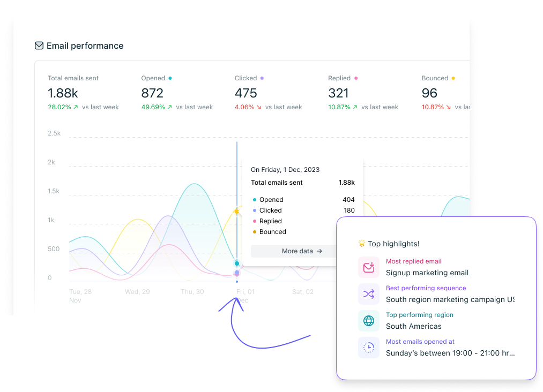This screenshot has width=543, height=392.
Task: Click the sparkle icon beside Top highlights
Action: [x=362, y=244]
